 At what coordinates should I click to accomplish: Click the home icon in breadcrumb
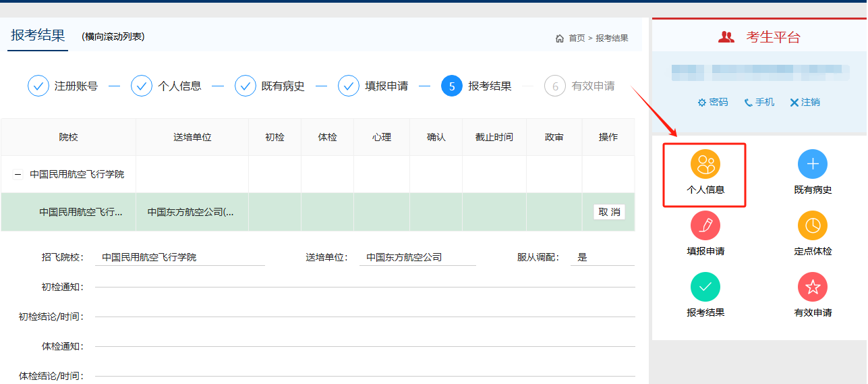560,38
